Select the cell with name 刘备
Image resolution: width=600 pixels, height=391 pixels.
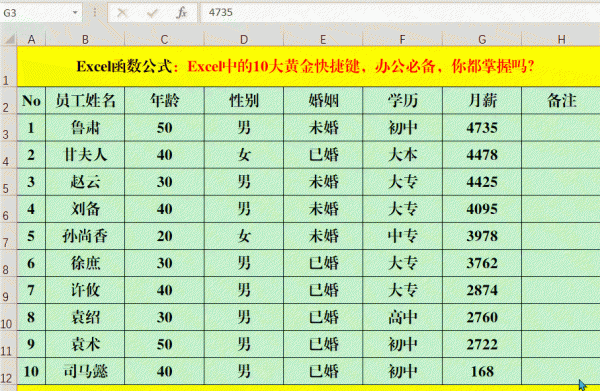(x=85, y=209)
